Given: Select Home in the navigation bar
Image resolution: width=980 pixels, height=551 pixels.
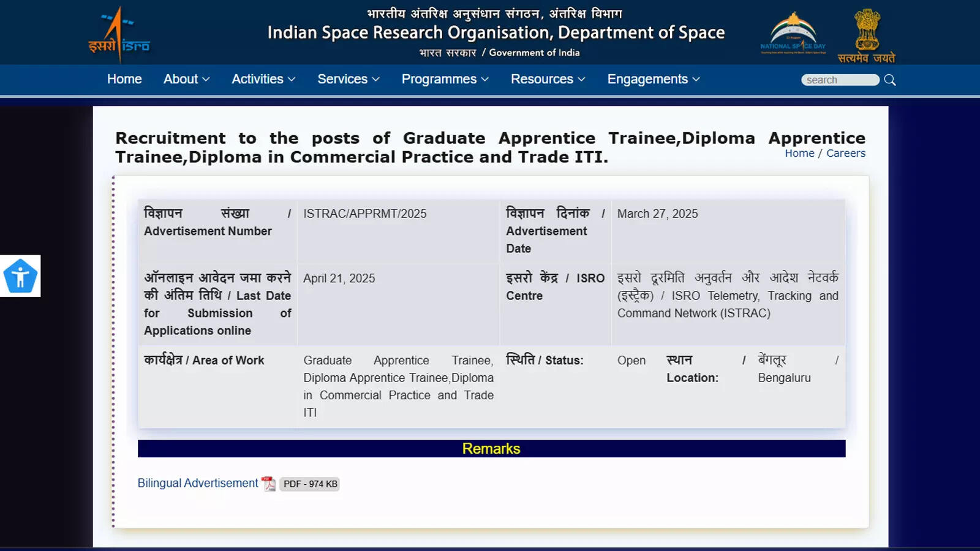Looking at the screenshot, I should pos(124,79).
